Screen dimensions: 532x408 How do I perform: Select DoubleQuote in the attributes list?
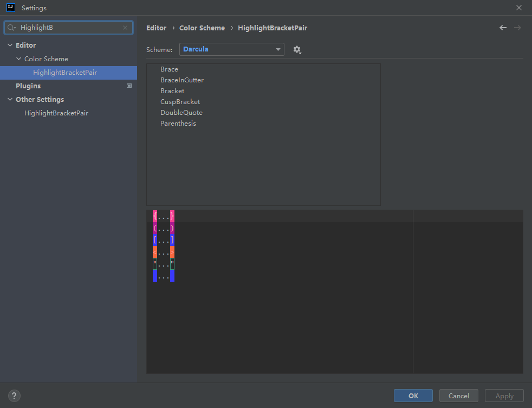pyautogui.click(x=181, y=112)
